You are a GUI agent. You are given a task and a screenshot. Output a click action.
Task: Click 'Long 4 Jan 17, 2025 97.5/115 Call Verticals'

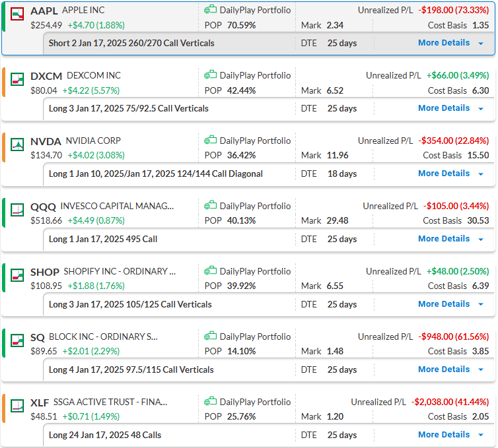pos(131,370)
